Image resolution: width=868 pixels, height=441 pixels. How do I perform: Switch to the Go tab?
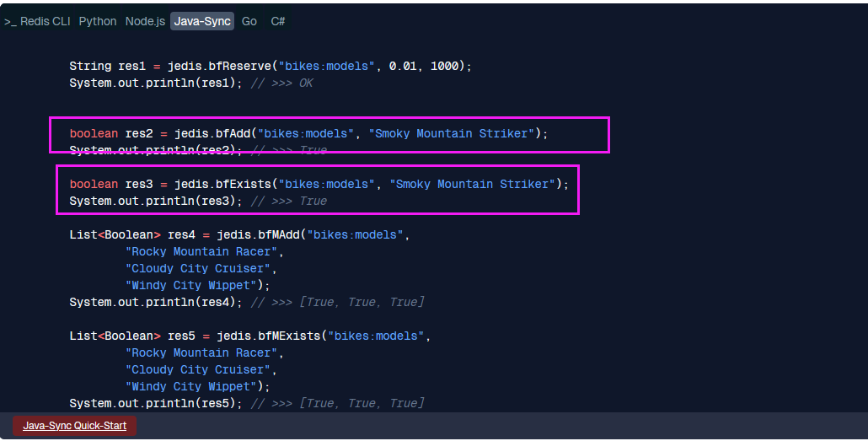249,21
